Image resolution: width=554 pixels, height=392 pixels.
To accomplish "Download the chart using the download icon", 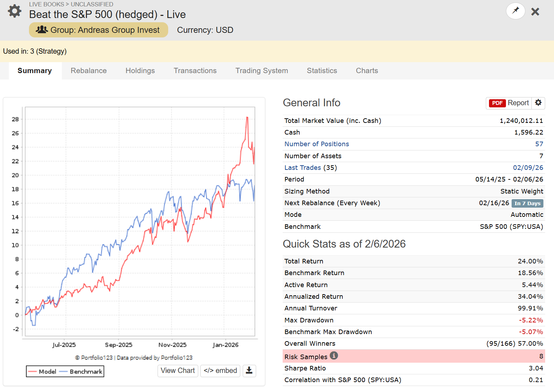I will pyautogui.click(x=249, y=370).
